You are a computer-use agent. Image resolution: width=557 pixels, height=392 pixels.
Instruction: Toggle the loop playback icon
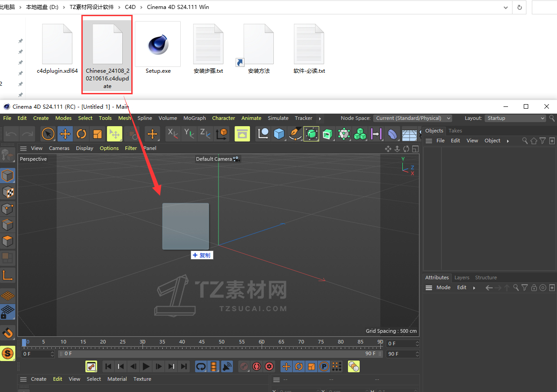201,367
